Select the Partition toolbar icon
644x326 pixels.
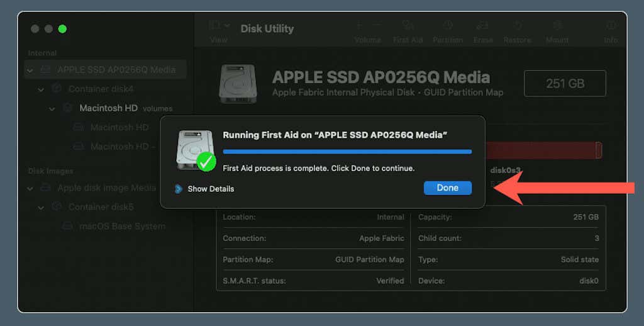pos(448,26)
